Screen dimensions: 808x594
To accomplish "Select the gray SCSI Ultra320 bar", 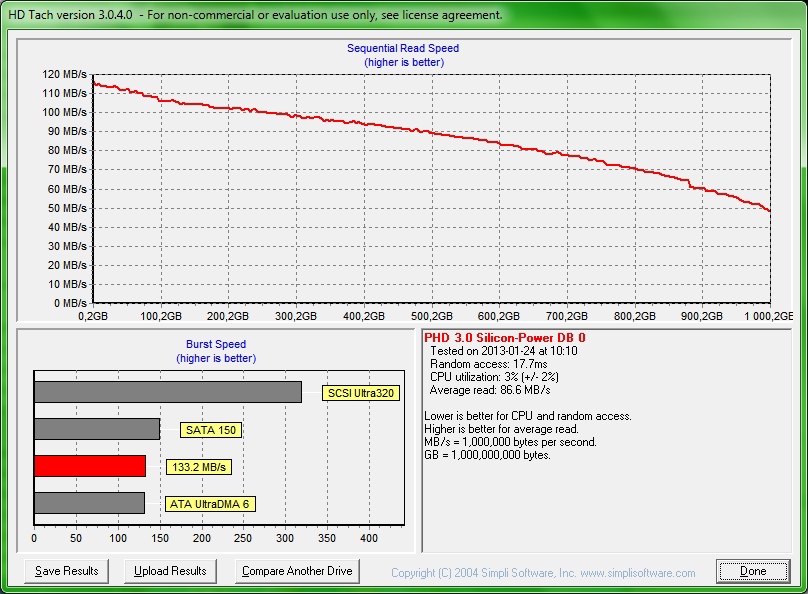I will pos(168,392).
